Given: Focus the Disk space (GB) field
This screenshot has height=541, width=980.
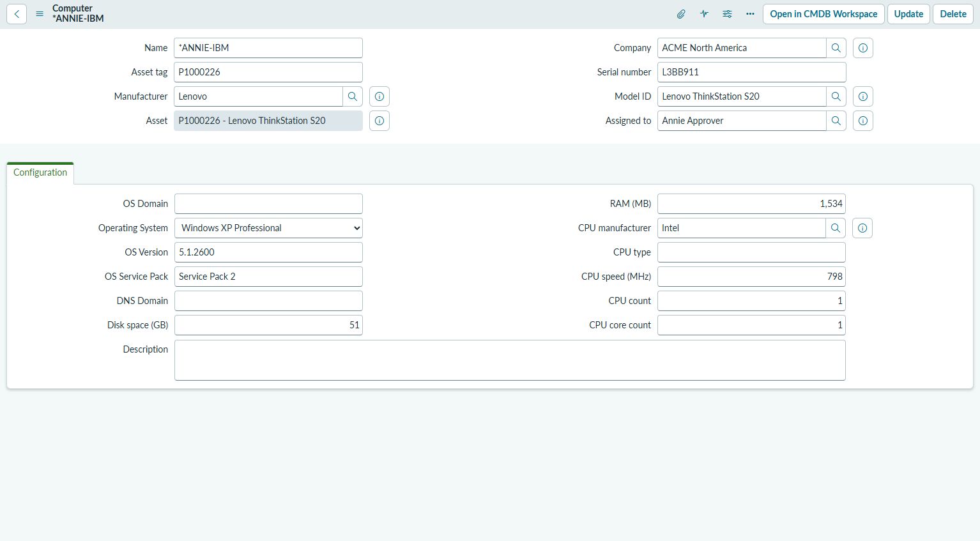Looking at the screenshot, I should coord(268,325).
